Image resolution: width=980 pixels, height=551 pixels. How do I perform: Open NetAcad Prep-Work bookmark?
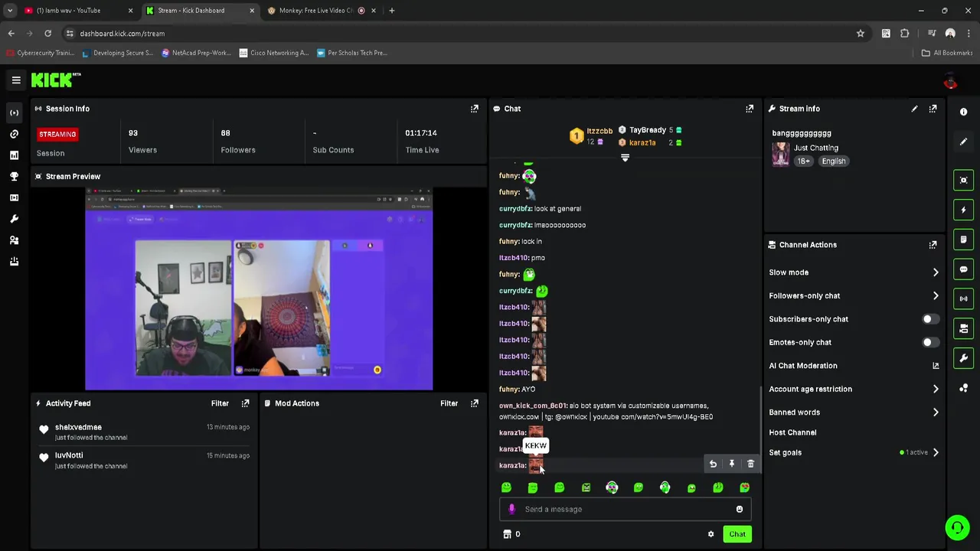point(196,53)
